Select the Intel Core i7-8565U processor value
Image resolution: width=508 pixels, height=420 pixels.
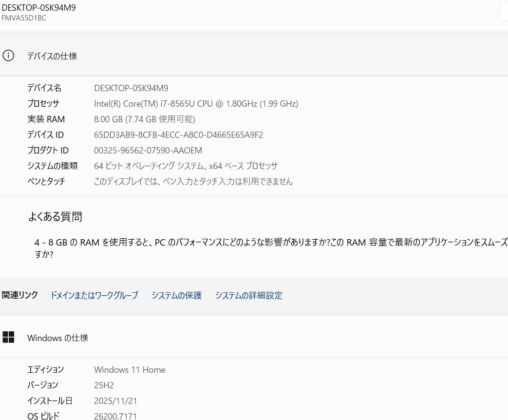(196, 104)
